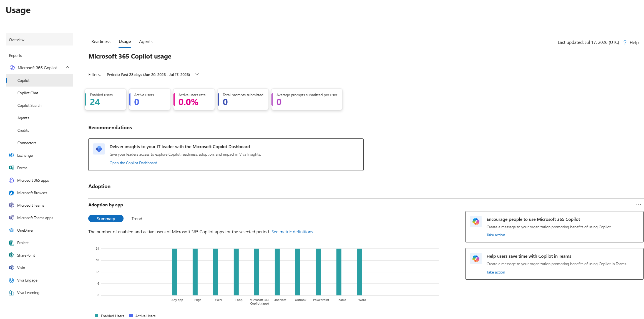The image size is (644, 319).
Task: Click the OneNote bar in chart
Action: [x=277, y=272]
